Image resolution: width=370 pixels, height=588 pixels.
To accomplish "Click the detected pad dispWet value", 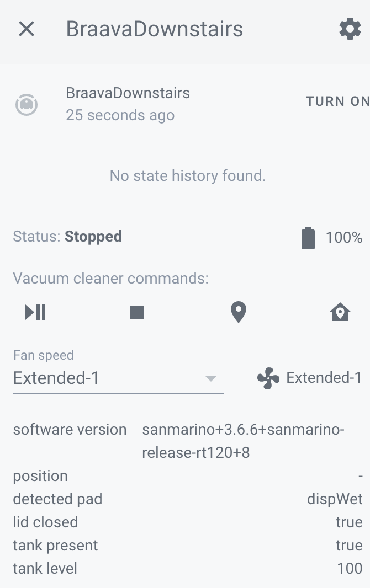I will 335,499.
